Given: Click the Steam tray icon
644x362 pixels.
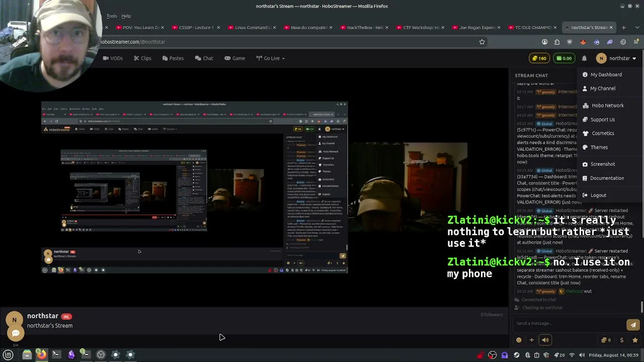Looking at the screenshot, I should [516, 355].
